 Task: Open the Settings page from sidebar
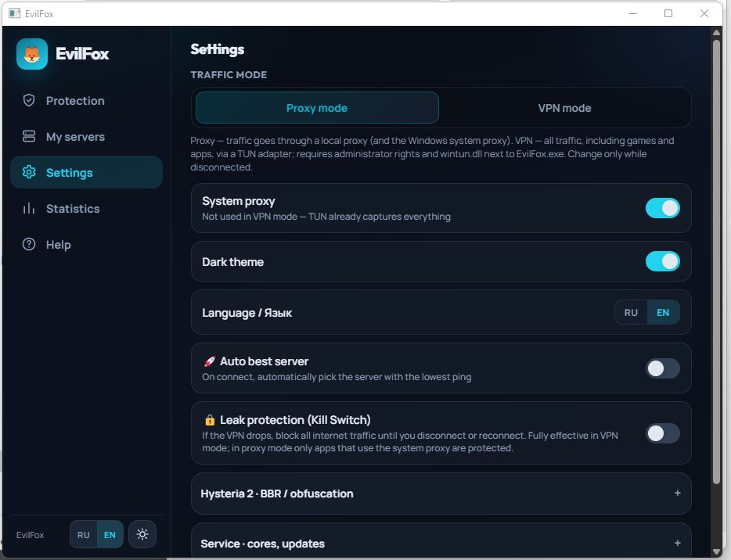coord(86,172)
